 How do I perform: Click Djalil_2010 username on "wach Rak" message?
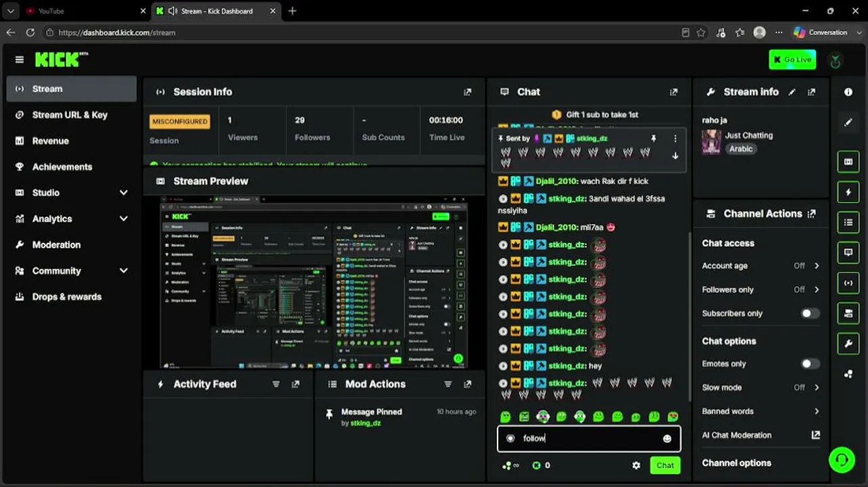(556, 181)
